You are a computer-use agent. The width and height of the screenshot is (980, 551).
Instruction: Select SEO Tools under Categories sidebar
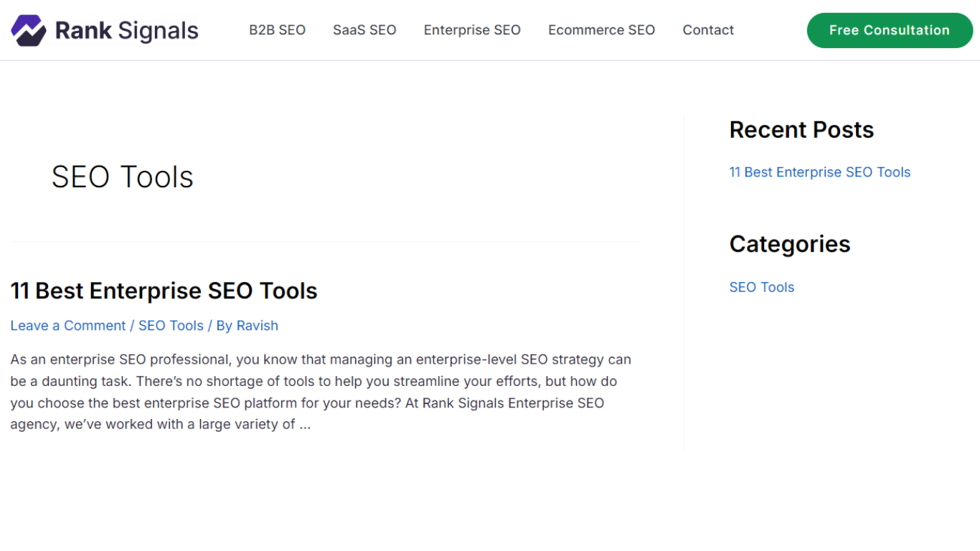762,287
